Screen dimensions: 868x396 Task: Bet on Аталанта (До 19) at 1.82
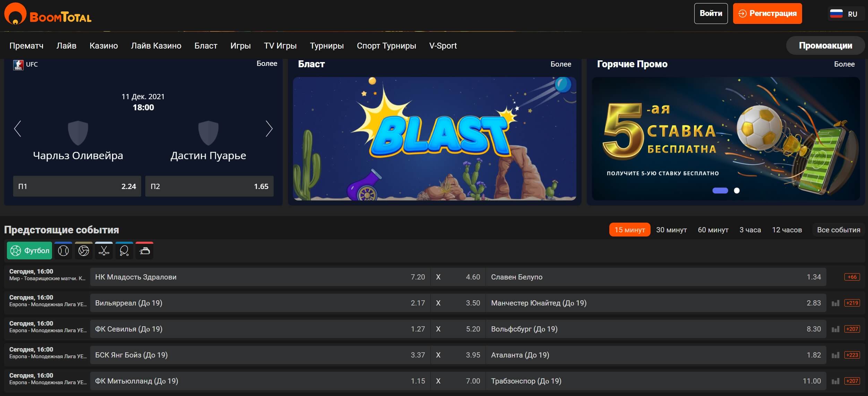[656, 355]
